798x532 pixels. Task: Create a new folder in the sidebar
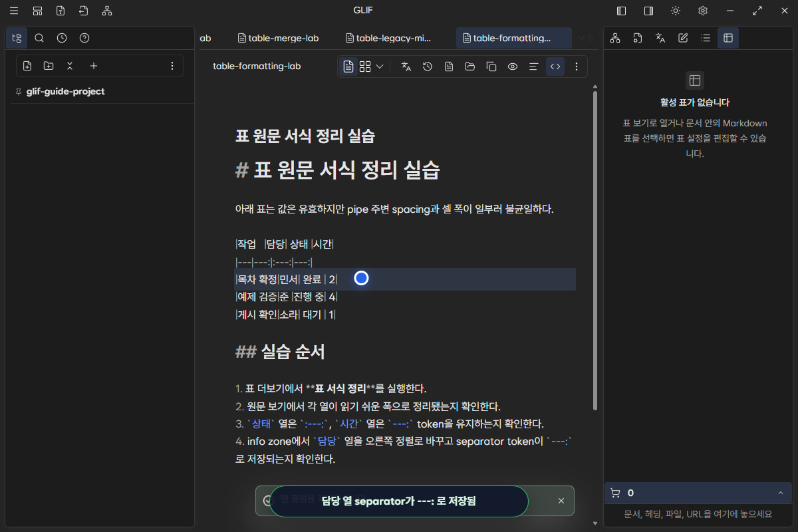49,66
